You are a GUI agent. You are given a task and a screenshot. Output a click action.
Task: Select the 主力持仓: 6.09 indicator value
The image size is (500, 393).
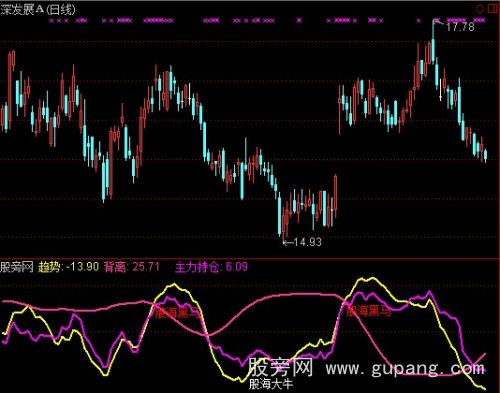211,267
